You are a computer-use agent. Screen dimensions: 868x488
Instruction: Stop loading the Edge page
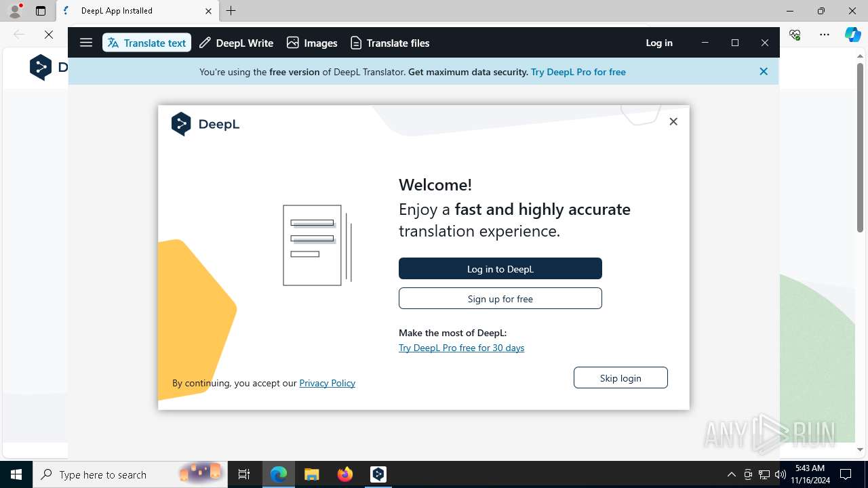pyautogui.click(x=49, y=35)
